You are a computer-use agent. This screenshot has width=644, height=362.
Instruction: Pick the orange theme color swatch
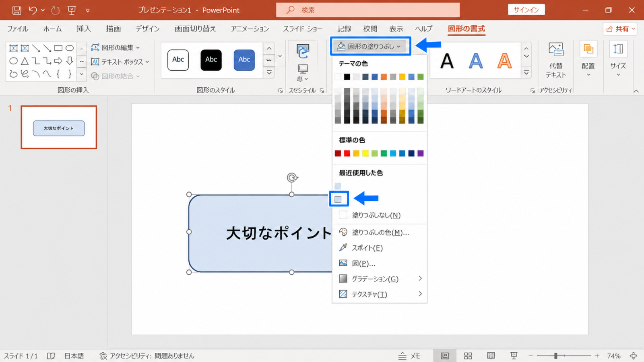click(384, 77)
